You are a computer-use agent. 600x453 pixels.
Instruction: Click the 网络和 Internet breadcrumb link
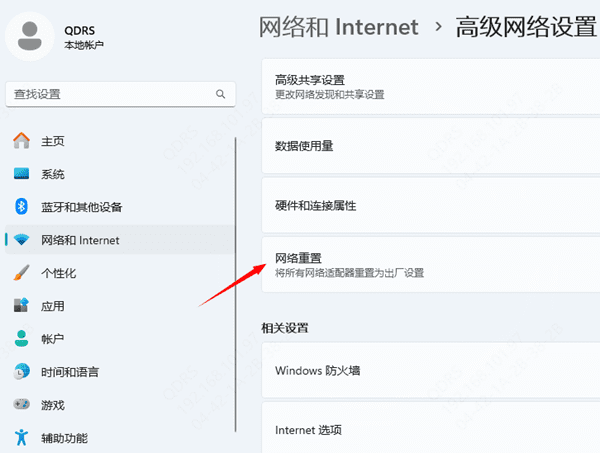[x=339, y=27]
